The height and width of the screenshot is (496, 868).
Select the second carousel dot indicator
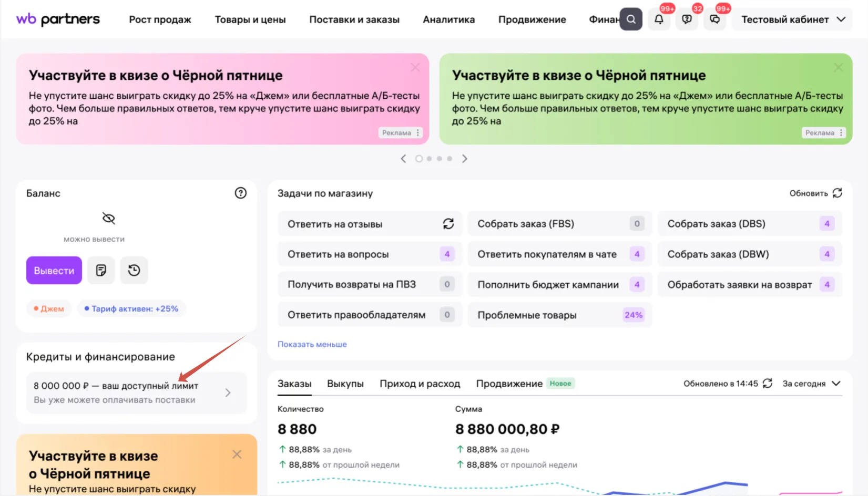430,159
